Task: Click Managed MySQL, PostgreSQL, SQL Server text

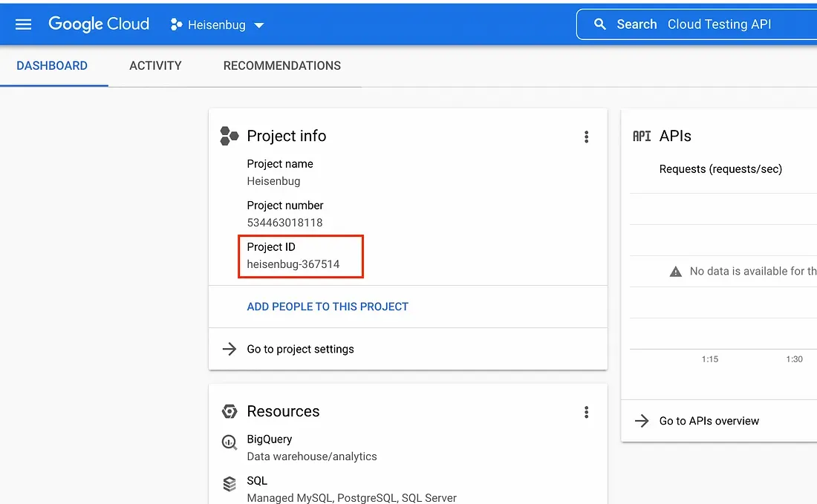Action: (352, 498)
